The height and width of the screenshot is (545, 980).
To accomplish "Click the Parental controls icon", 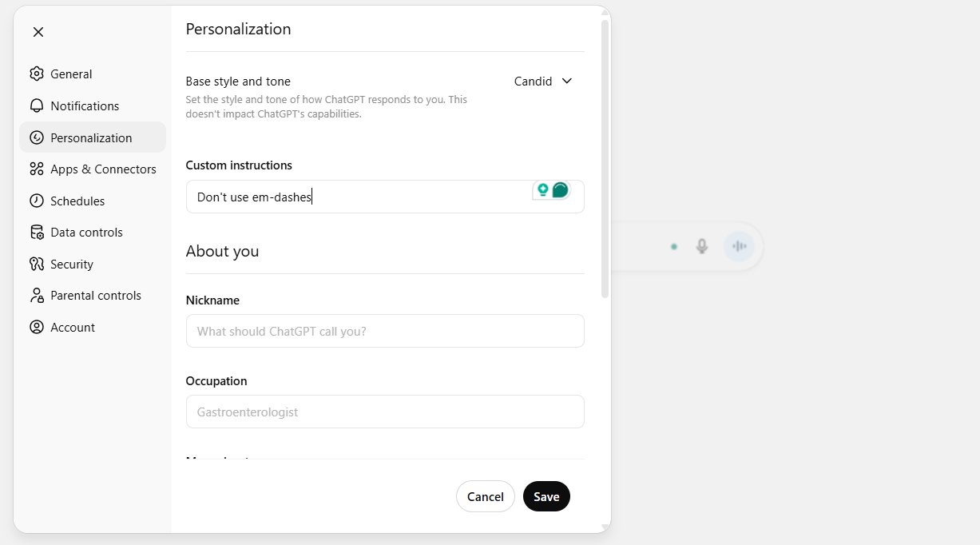I will click(37, 296).
